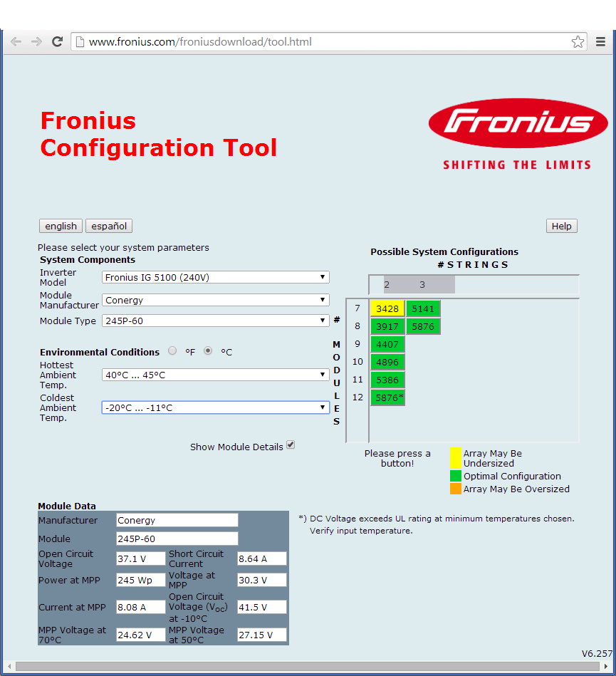Uncheck Show Module Details checkbox
The height and width of the screenshot is (676, 616).
pos(291,445)
